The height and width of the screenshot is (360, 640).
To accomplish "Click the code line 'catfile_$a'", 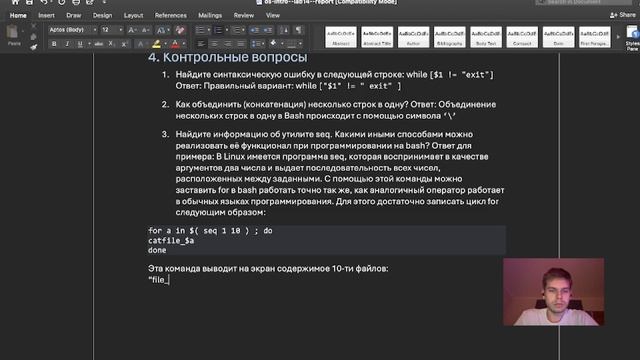I will tap(171, 241).
